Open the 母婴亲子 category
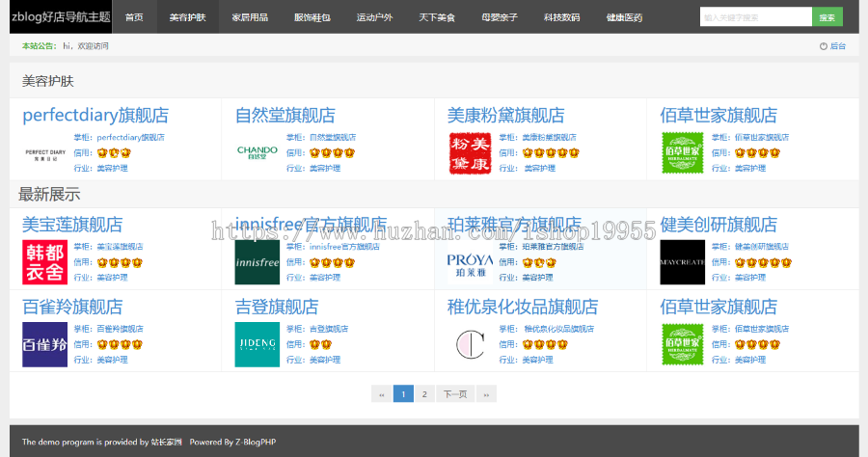Screen dimensions: 868x457 500,17
